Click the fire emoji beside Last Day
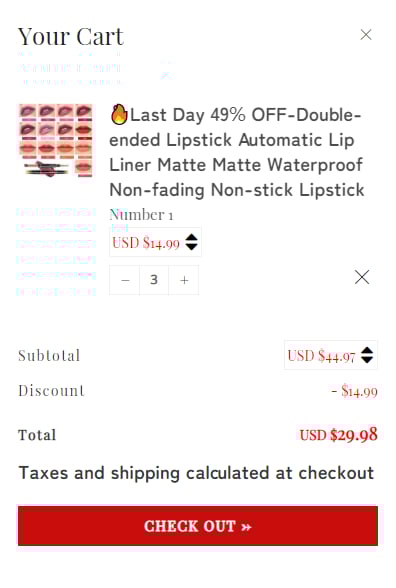Image resolution: width=396 pixels, height=588 pixels. 119,114
